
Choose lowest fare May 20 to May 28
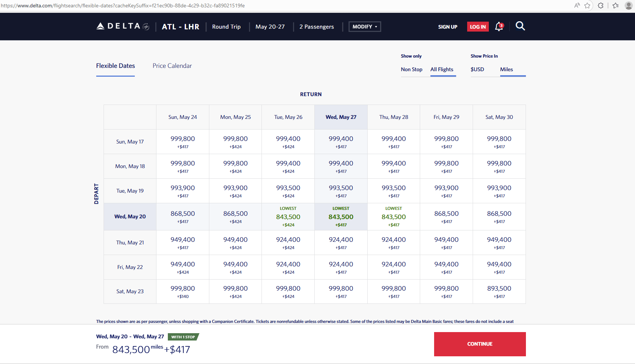click(x=394, y=217)
